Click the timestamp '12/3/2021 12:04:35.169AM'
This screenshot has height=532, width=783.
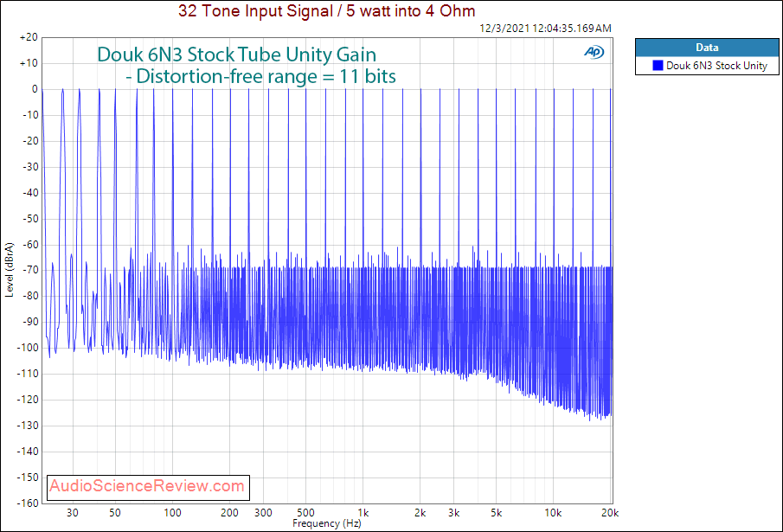[545, 28]
